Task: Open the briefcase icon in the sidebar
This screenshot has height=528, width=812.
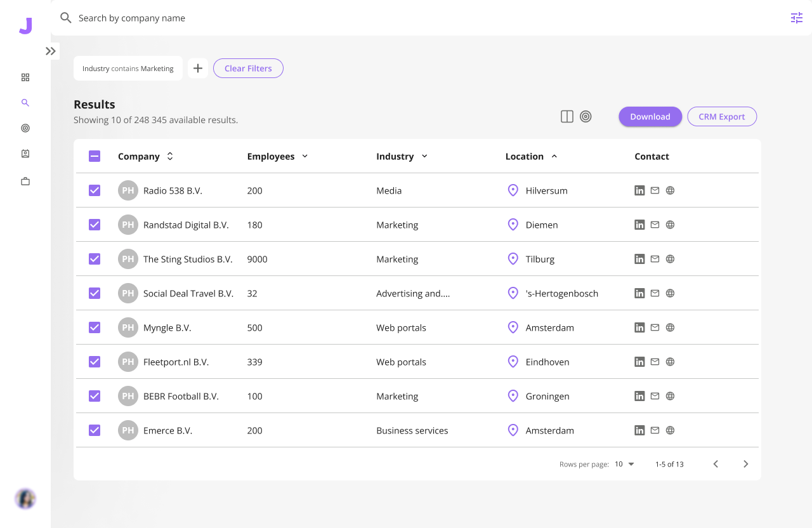Action: click(25, 181)
